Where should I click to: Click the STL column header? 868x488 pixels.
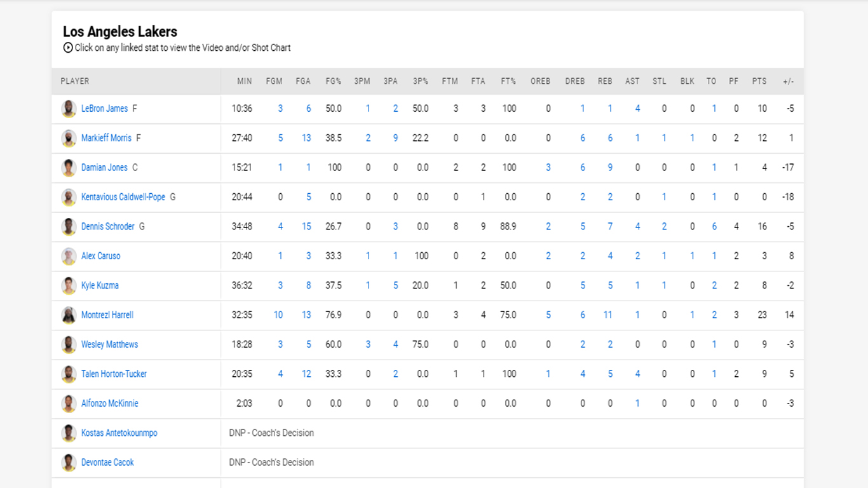(x=660, y=81)
